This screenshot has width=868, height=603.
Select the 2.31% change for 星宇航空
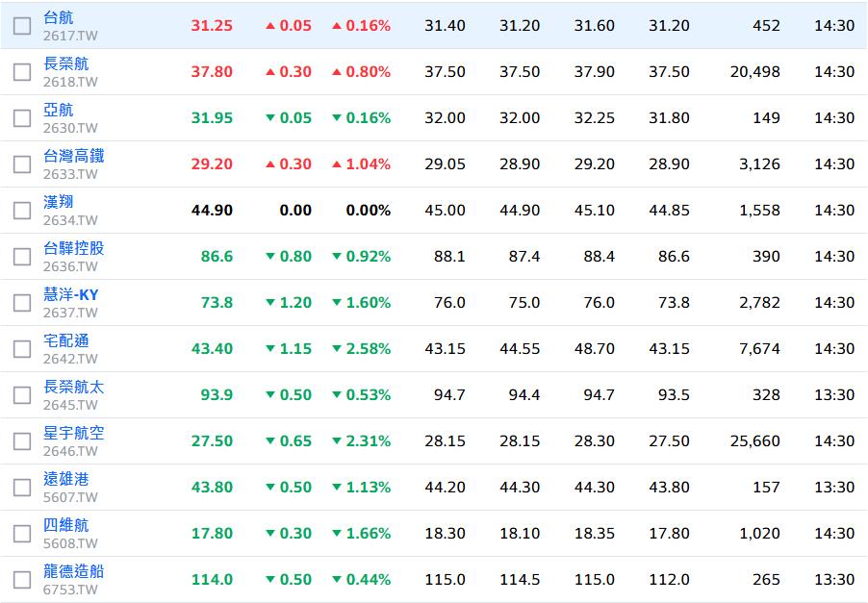click(362, 441)
